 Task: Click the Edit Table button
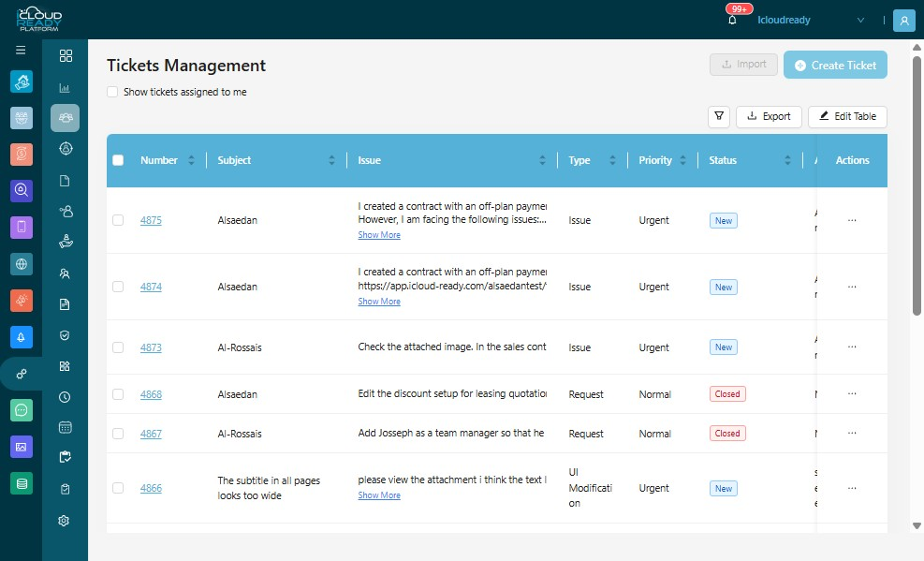847,117
